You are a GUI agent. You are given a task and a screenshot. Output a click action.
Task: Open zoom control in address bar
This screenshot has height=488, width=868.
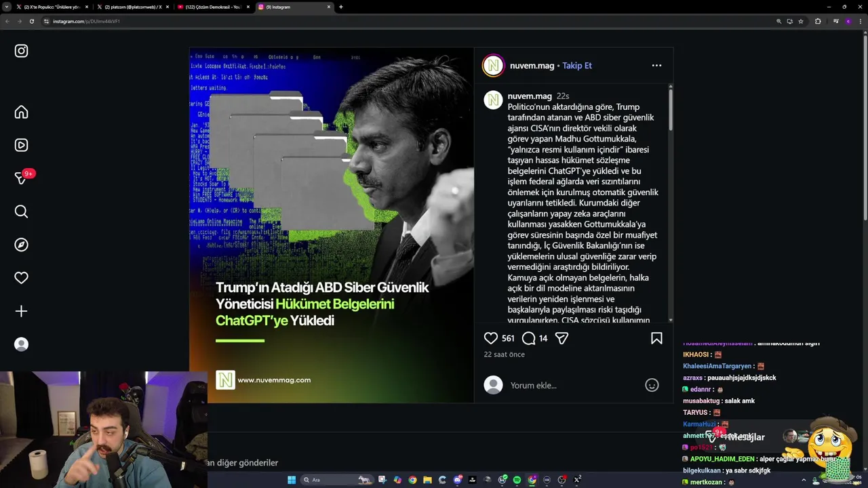pyautogui.click(x=778, y=21)
